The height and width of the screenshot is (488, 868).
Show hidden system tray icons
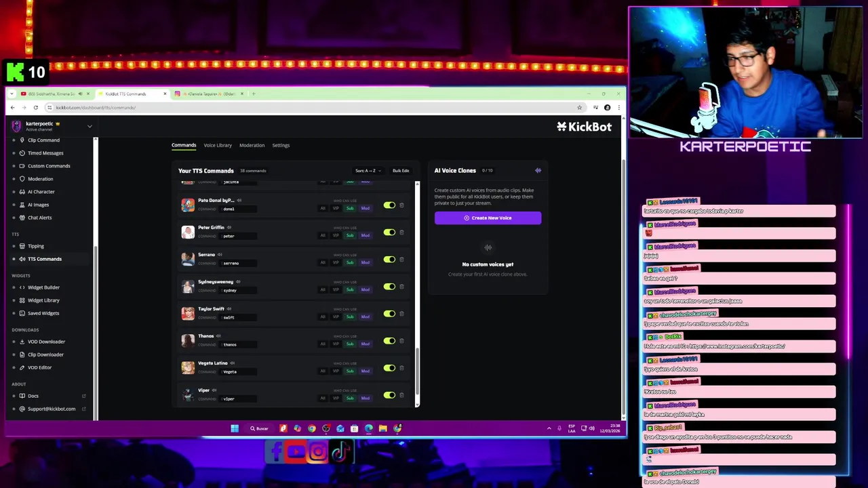coord(549,428)
